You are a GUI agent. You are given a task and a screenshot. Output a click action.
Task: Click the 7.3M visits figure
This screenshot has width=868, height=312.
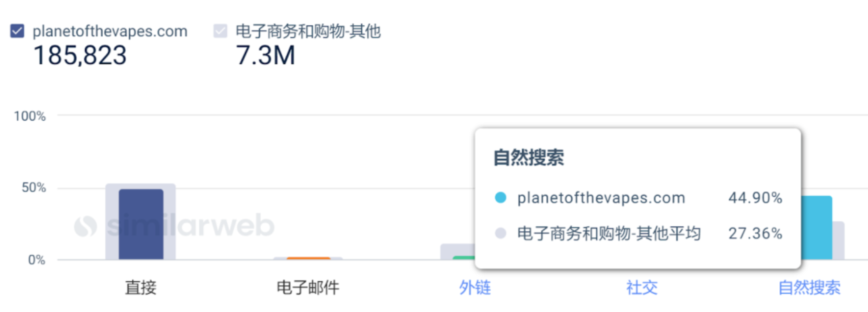265,55
